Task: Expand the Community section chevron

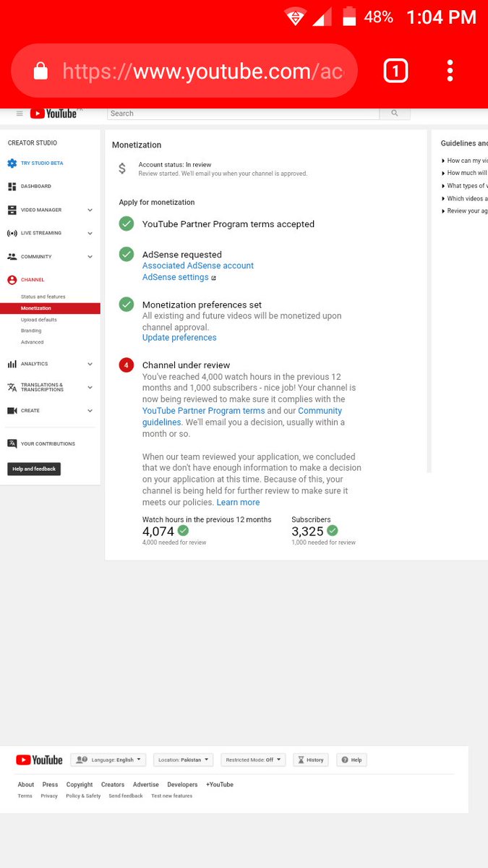Action: (x=90, y=257)
